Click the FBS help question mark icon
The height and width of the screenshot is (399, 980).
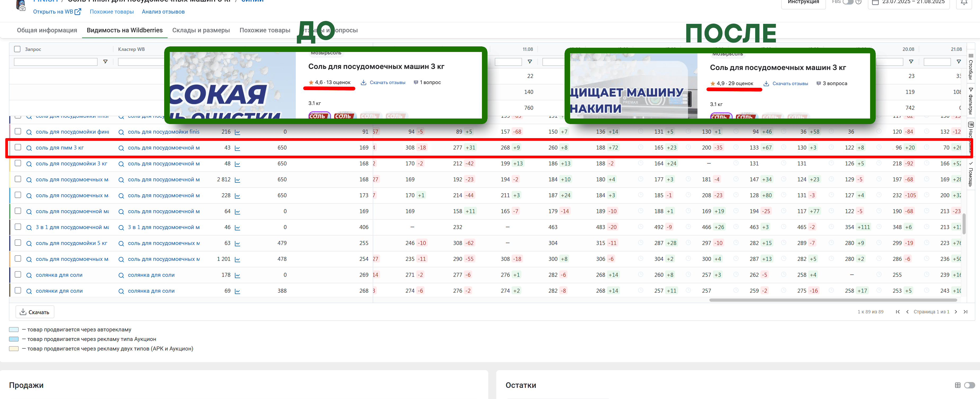coord(859,2)
